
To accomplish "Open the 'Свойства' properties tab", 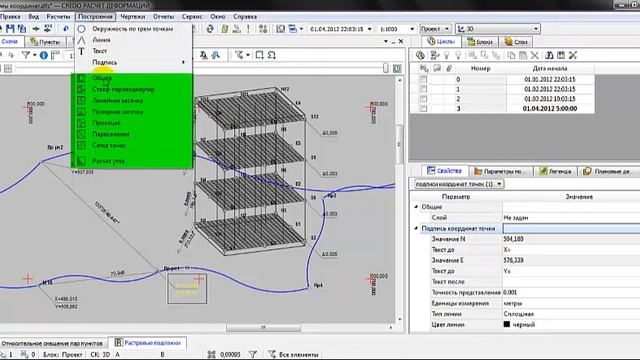I will tap(444, 171).
